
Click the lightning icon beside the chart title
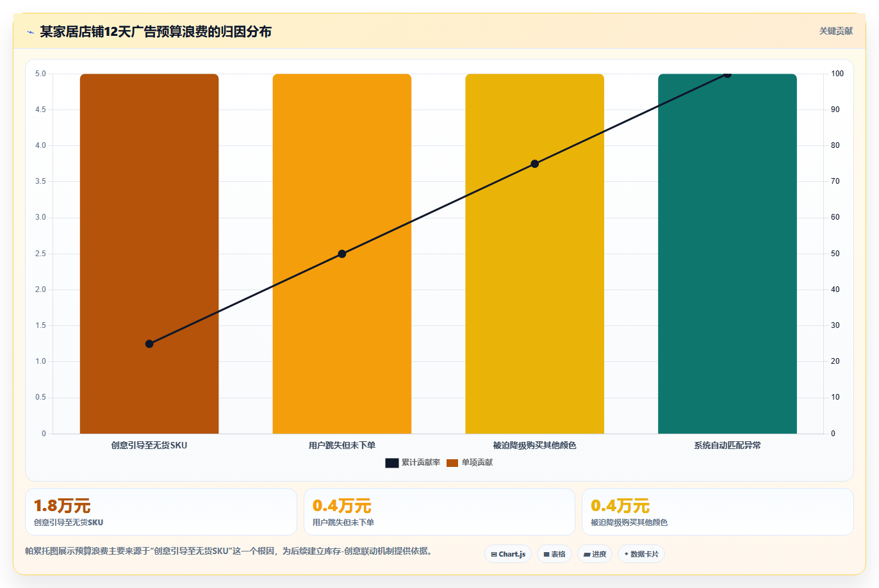[x=31, y=32]
